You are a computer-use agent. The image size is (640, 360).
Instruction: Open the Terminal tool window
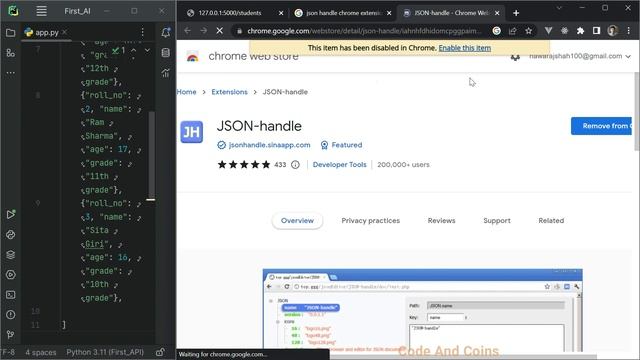11,295
